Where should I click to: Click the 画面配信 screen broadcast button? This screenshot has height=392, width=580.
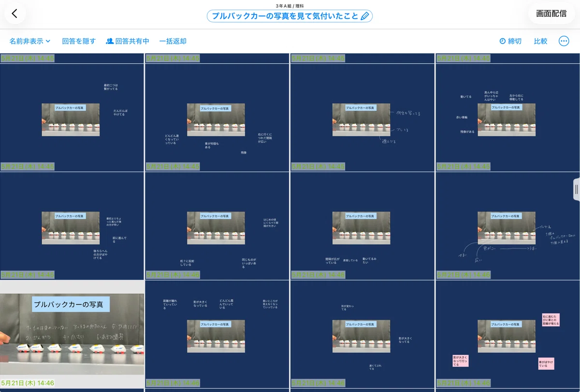click(551, 14)
